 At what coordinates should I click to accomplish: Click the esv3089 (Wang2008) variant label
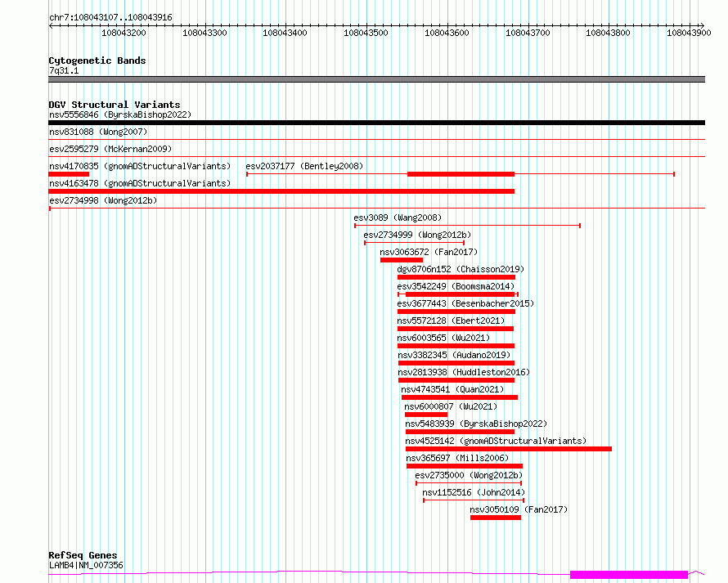coord(398,218)
